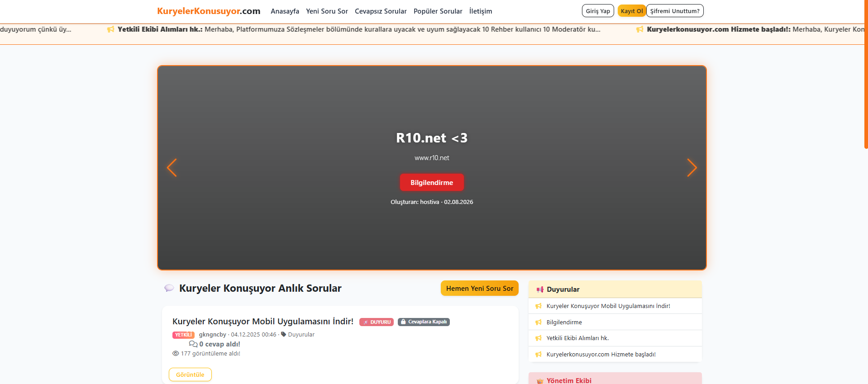Go to previous slide with left arrow
868x384 pixels.
click(172, 168)
